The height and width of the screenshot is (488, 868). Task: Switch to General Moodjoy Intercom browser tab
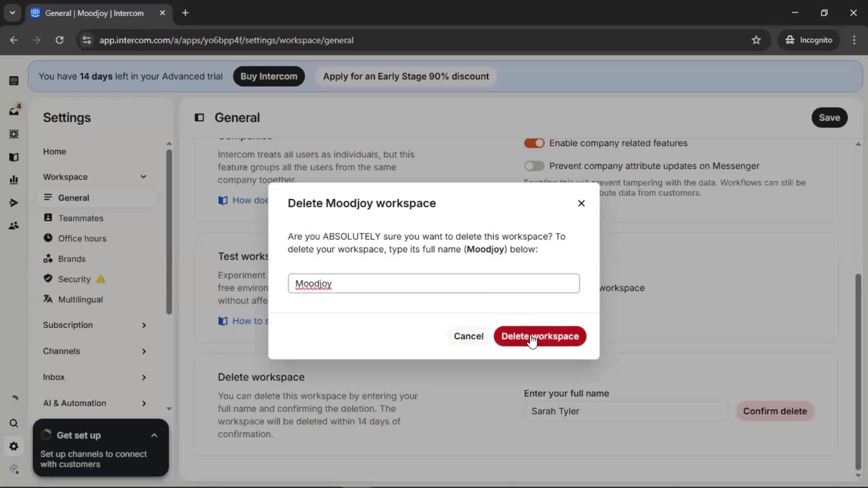[x=99, y=13]
